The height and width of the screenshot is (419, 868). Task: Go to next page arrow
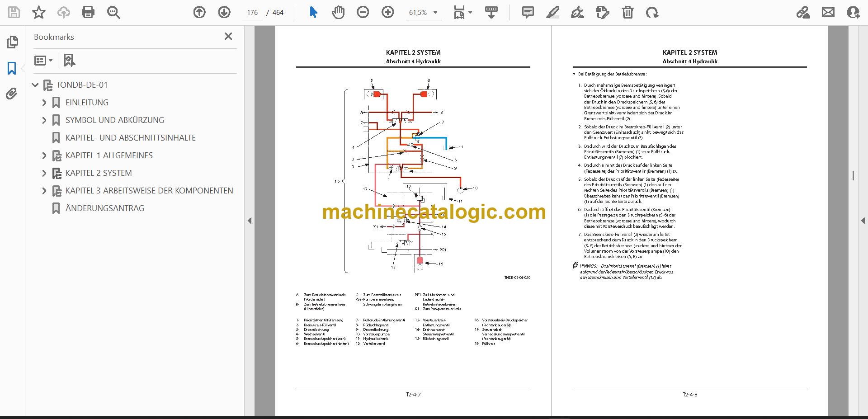(224, 12)
